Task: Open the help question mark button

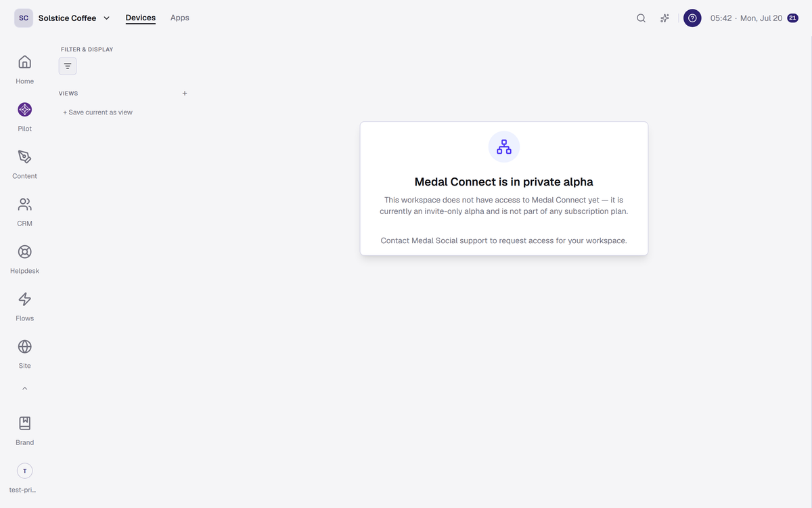Action: click(x=692, y=18)
